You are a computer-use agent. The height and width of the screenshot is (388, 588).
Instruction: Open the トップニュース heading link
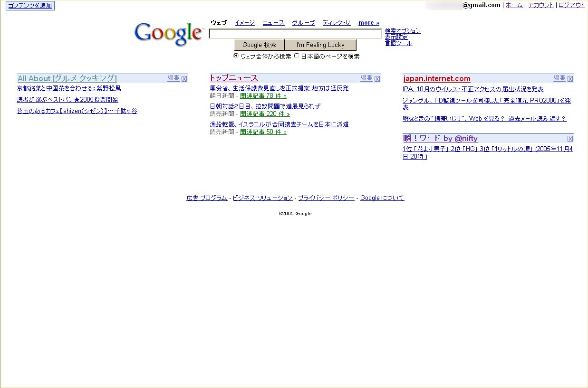pyautogui.click(x=234, y=78)
